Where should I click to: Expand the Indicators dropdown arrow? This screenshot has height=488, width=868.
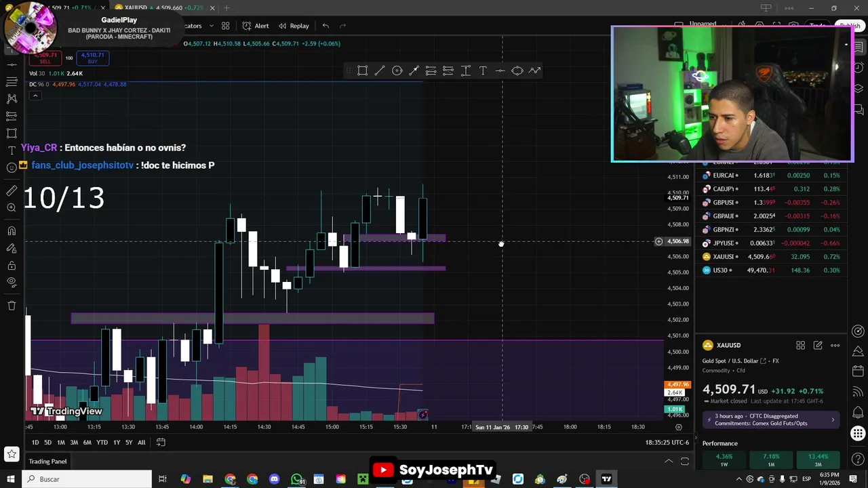pyautogui.click(x=212, y=26)
